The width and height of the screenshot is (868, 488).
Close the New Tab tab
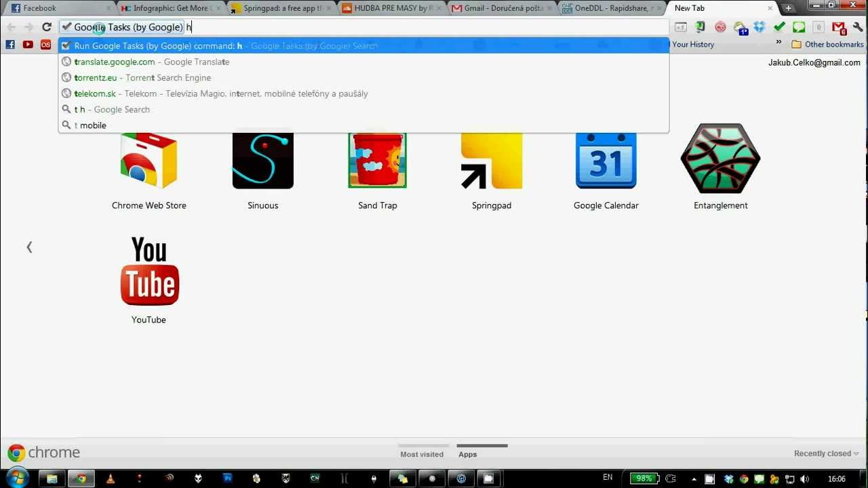[x=770, y=8]
